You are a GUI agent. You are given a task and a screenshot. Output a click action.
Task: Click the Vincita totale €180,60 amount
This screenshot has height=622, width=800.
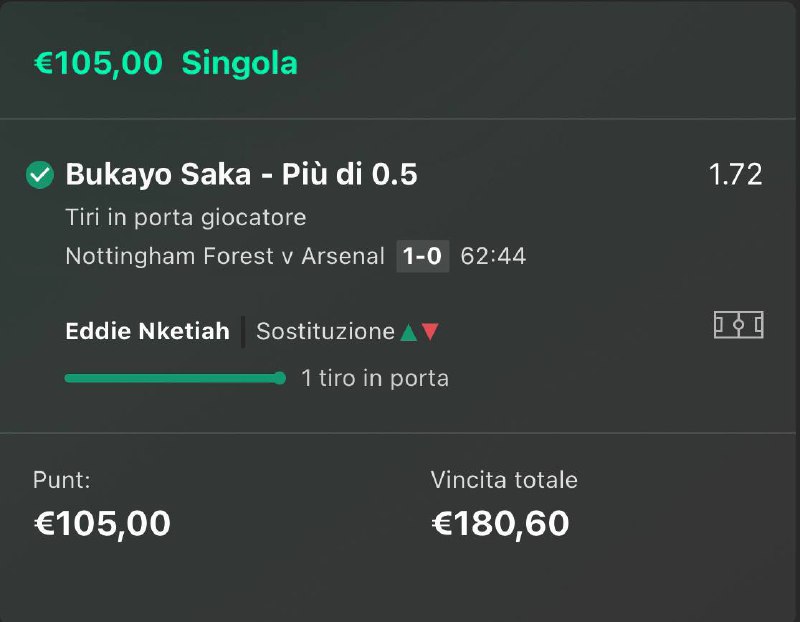pyautogui.click(x=500, y=524)
